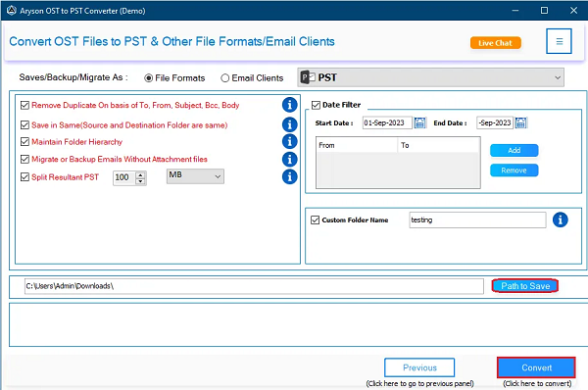This screenshot has height=390, width=588.
Task: Click the empty log output area
Action: 298,324
